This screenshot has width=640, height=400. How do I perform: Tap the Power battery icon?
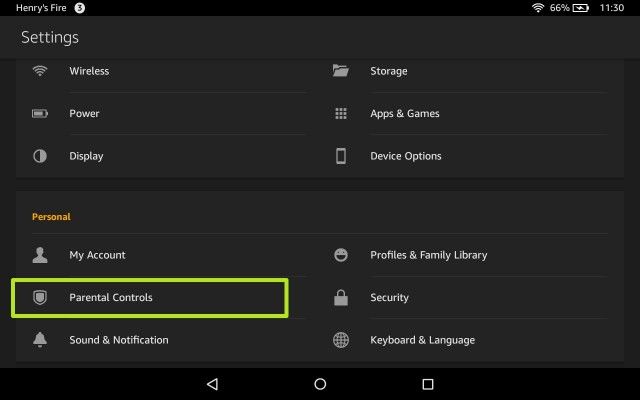click(40, 113)
